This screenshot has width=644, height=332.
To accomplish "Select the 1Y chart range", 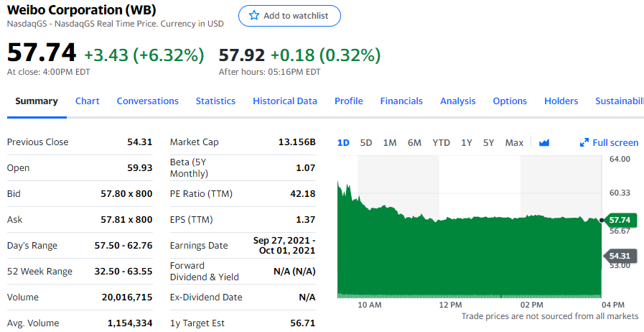I will coord(466,142).
